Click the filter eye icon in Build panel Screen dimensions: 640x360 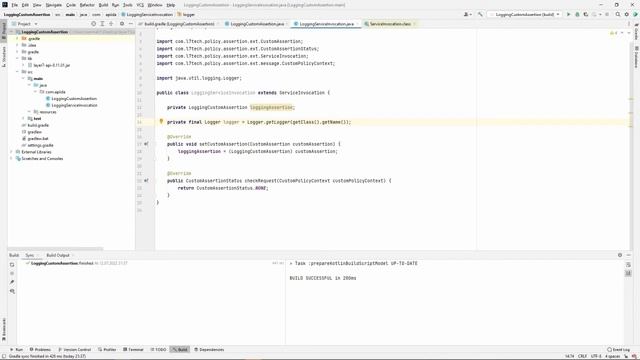pyautogui.click(x=12, y=291)
